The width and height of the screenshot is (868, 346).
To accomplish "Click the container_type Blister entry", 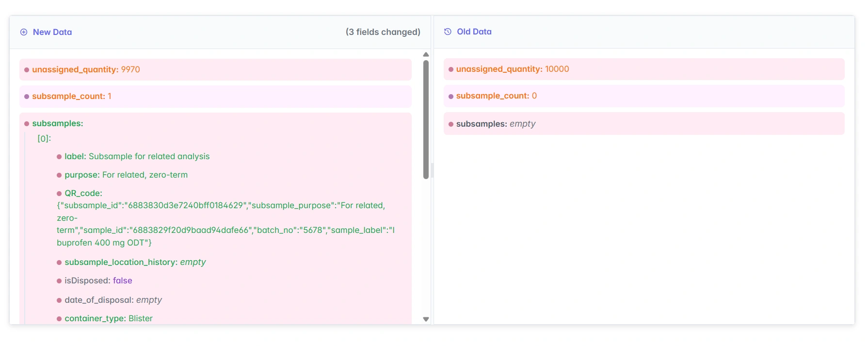I will [x=109, y=318].
